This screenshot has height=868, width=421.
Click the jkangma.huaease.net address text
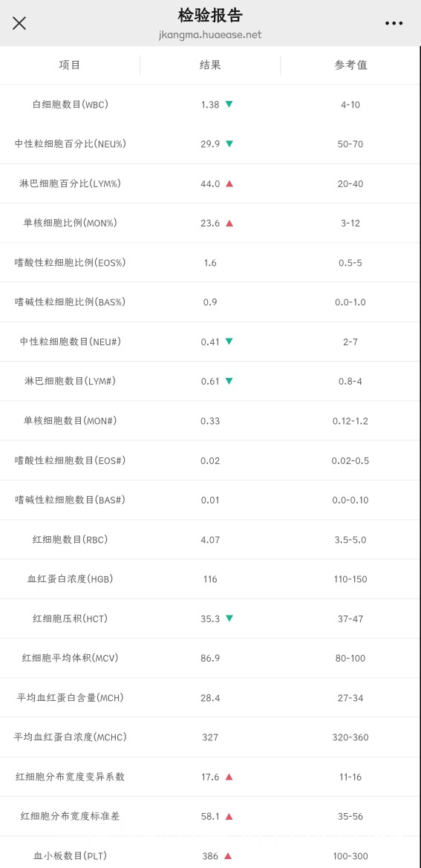pyautogui.click(x=210, y=35)
